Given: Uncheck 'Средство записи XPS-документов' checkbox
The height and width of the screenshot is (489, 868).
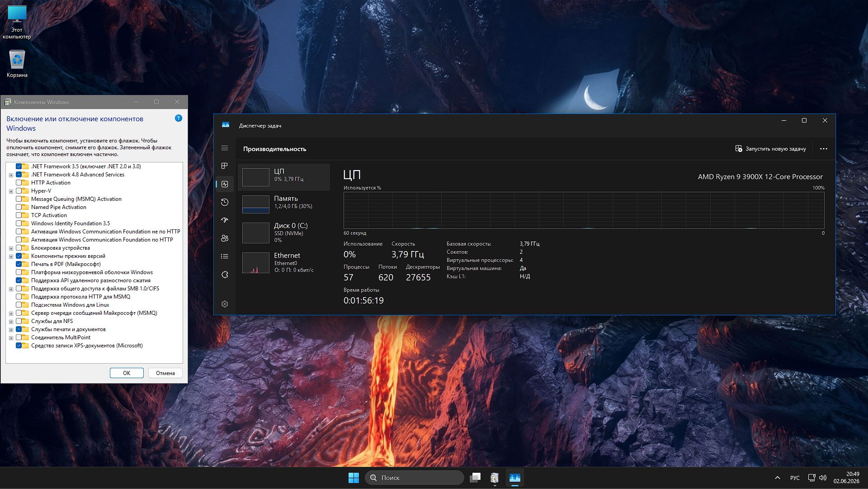Looking at the screenshot, I should point(19,346).
